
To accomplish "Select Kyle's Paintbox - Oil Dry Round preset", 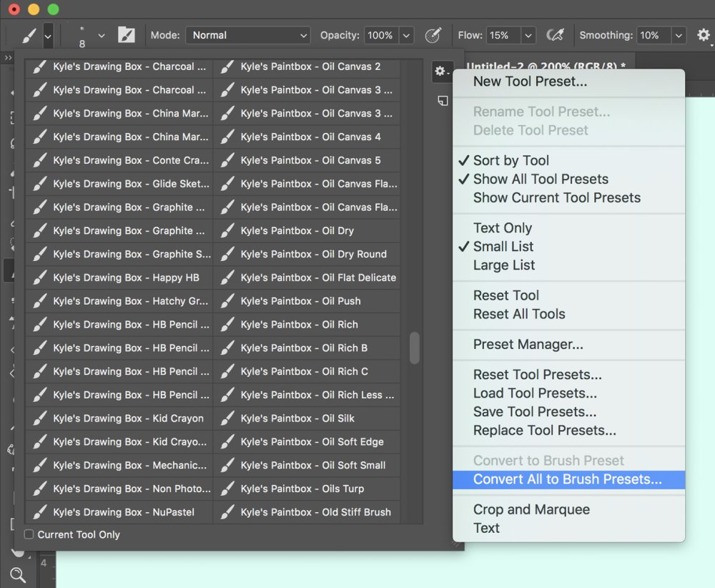I will [307, 254].
